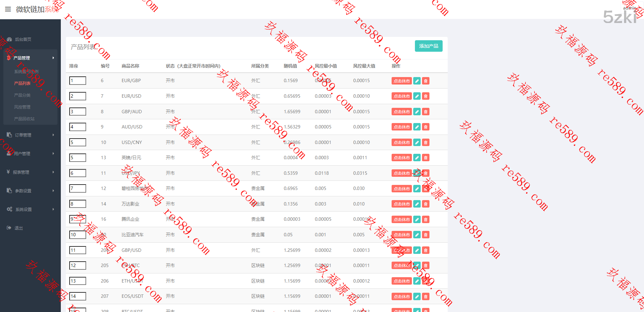Expand the 用户管理 sidebar section
The height and width of the screenshot is (312, 644).
30,153
